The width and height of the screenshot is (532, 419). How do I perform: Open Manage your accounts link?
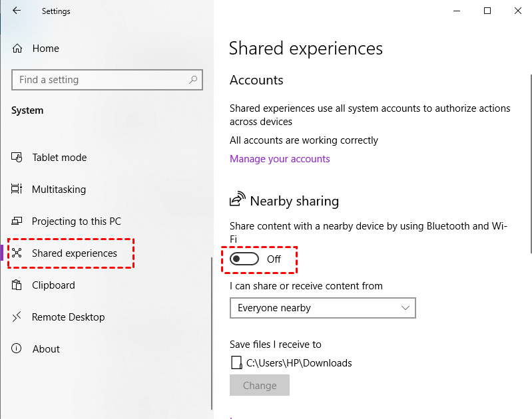[280, 159]
